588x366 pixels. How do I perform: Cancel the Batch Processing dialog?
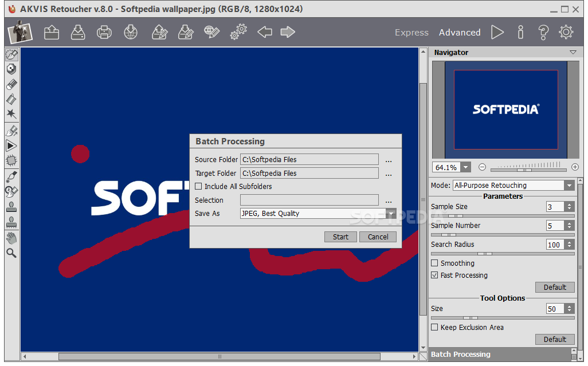click(378, 237)
